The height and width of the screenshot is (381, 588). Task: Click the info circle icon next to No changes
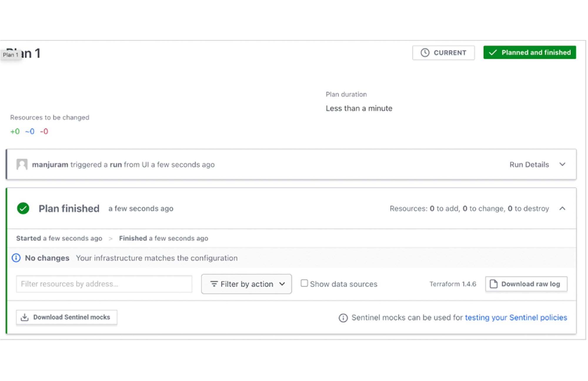pyautogui.click(x=16, y=258)
